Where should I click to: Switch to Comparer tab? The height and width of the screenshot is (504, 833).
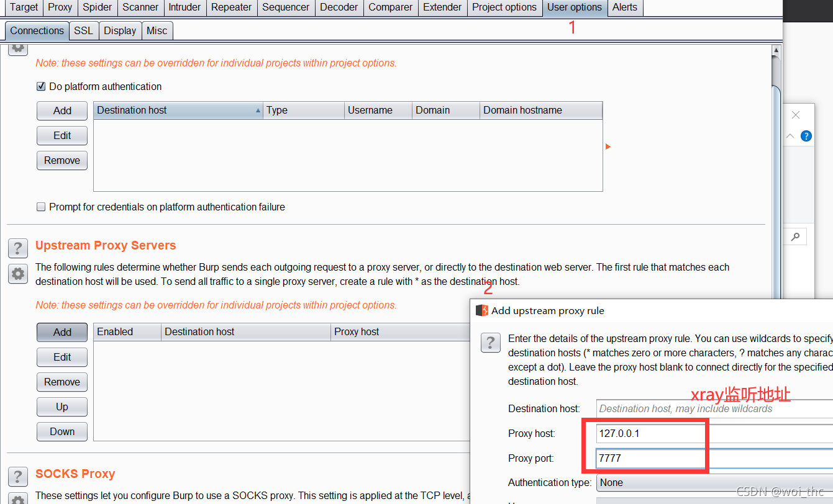tap(391, 7)
